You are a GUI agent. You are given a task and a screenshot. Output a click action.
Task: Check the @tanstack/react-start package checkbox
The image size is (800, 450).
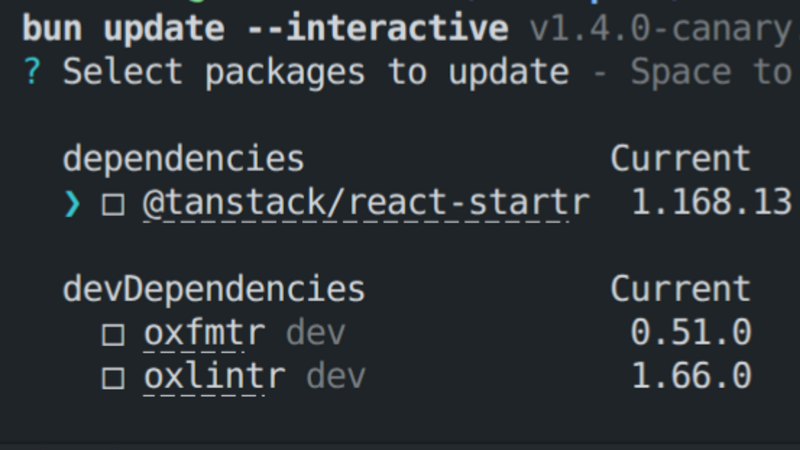point(113,204)
